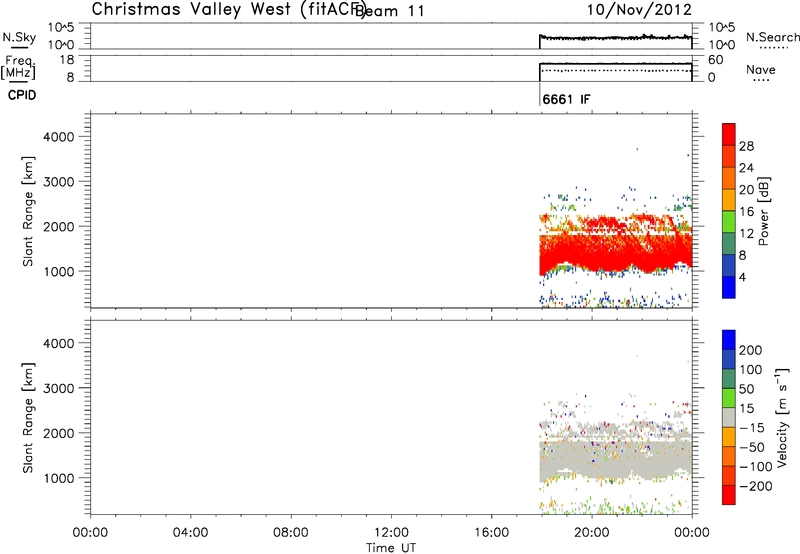This screenshot has width=800, height=554.
Task: Click the 60 tick on the Nave axis
Action: 715,60
